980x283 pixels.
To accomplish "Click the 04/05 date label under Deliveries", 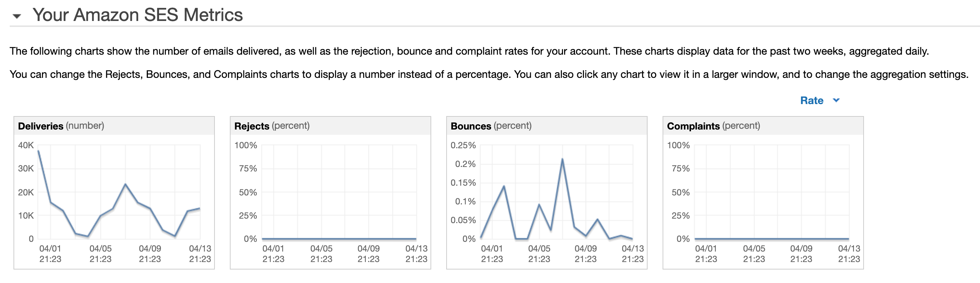I will coord(100,253).
